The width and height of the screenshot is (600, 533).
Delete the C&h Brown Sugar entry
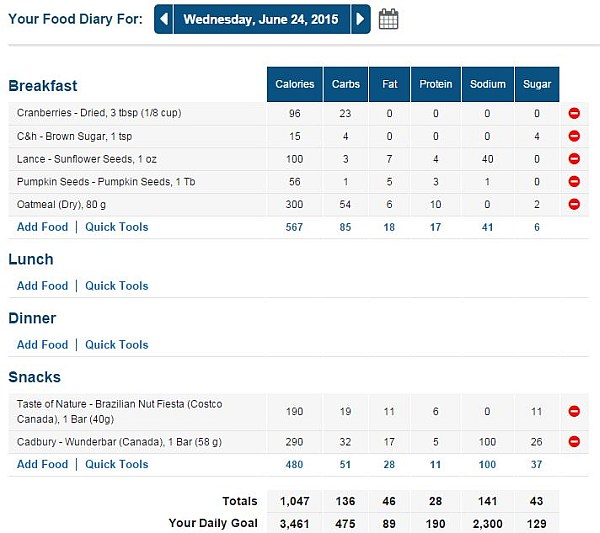click(x=574, y=136)
